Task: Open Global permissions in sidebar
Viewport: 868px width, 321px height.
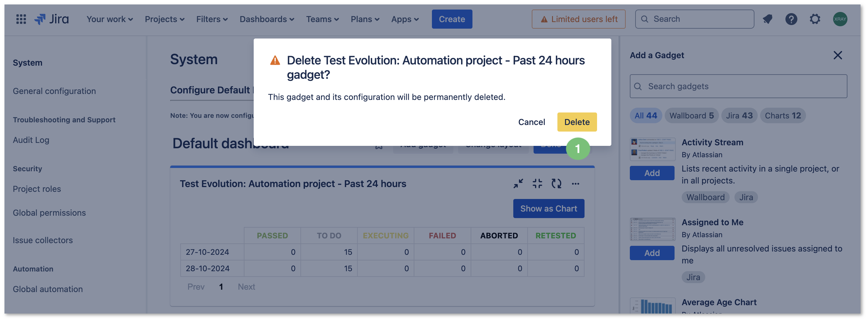Action: [x=49, y=213]
